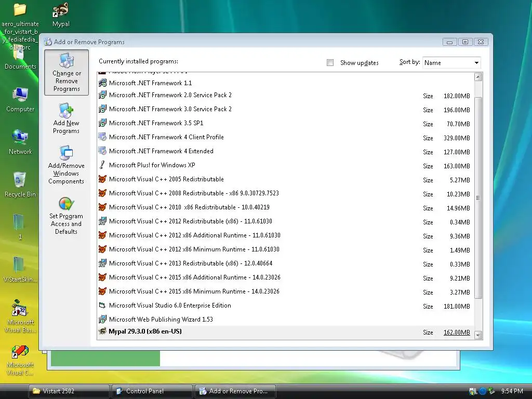This screenshot has height=399, width=532.
Task: Open Add New Programs sidebar icon
Action: (x=66, y=118)
